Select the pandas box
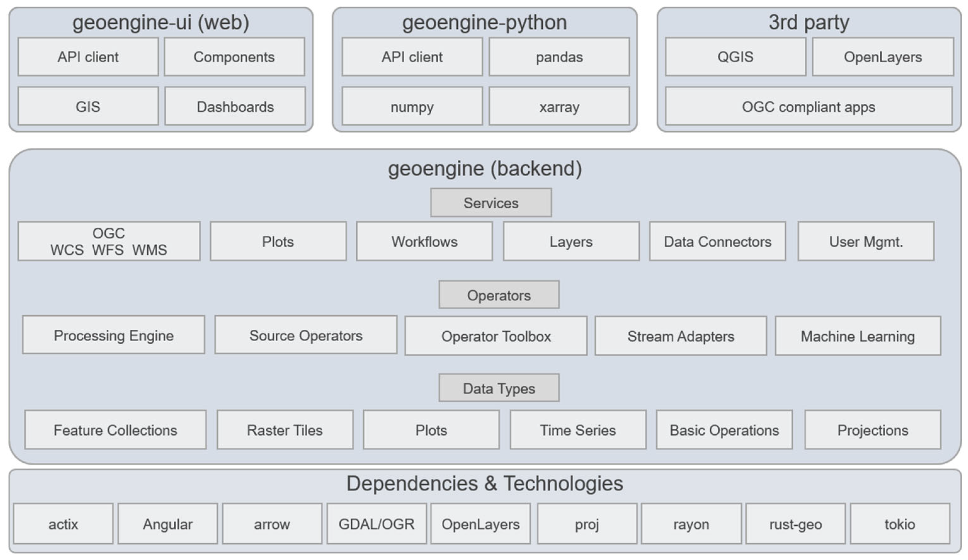Viewport: 968px width, 560px height. tap(559, 57)
